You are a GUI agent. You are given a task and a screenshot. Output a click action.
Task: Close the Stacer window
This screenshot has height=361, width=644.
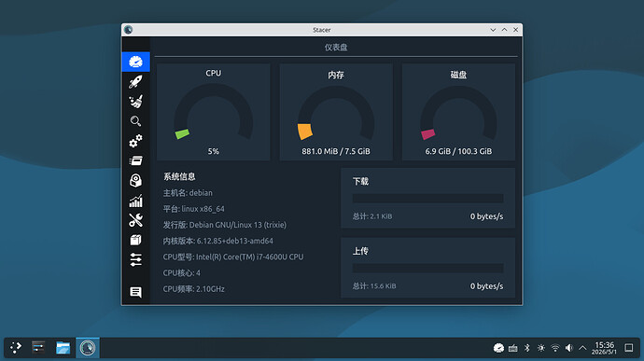(515, 30)
